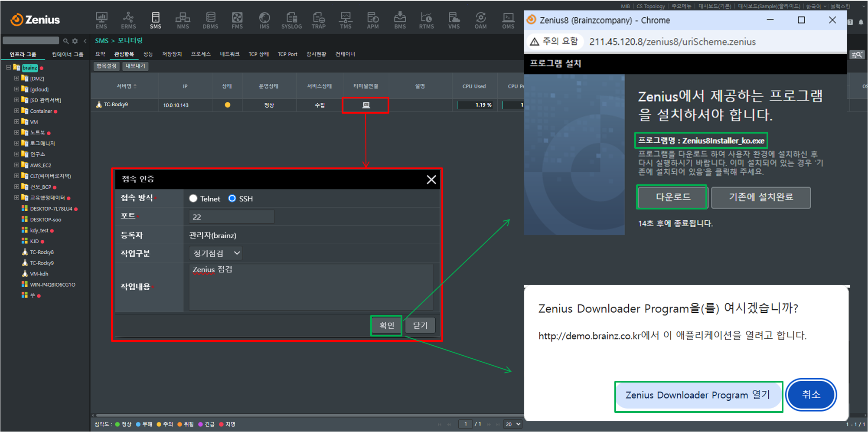The width and height of the screenshot is (868, 432).
Task: Open the 작업구분 정기점검 dropdown
Action: [x=215, y=253]
